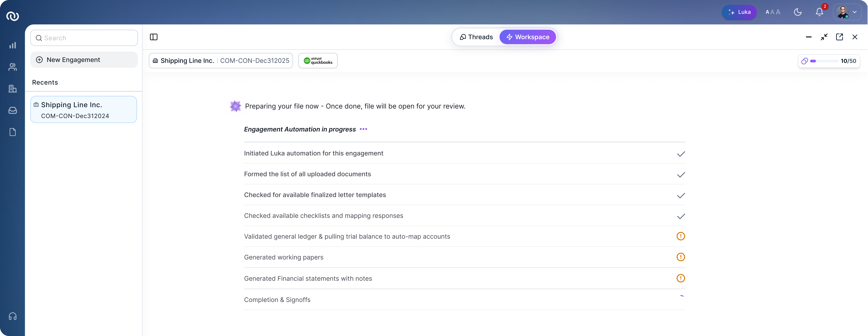Click checkmark for Checked available checklists row
Image resolution: width=868 pixels, height=336 pixels.
coord(681,216)
